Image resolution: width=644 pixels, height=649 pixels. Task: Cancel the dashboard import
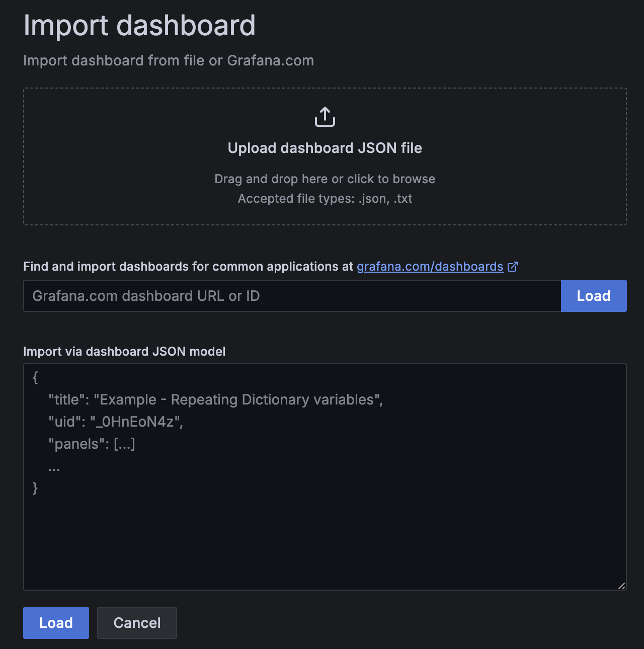tap(137, 623)
